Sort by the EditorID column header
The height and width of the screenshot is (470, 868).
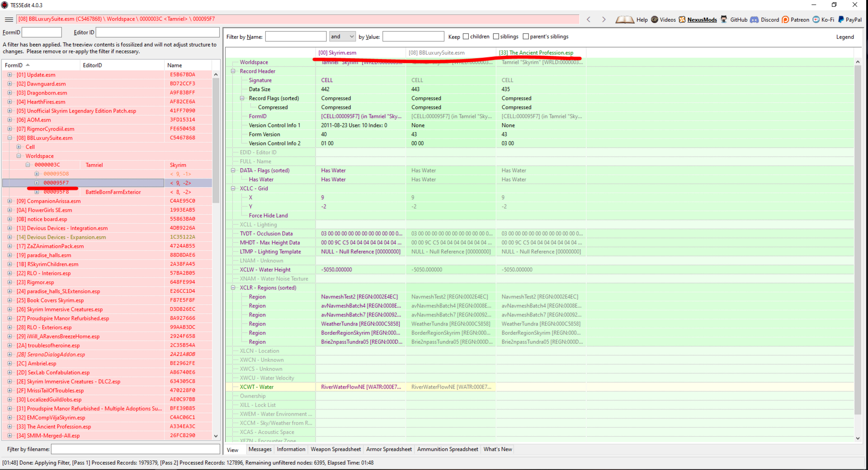(x=122, y=65)
